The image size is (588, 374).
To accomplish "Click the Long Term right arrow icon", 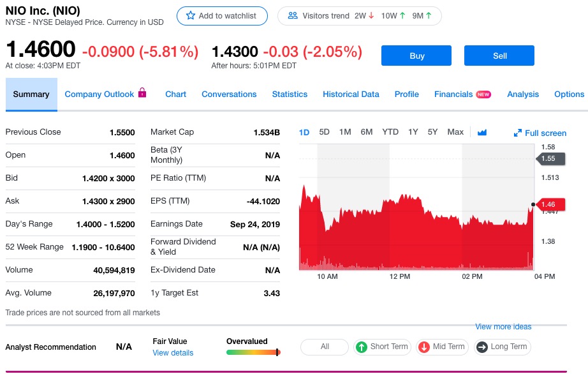I will pos(482,347).
